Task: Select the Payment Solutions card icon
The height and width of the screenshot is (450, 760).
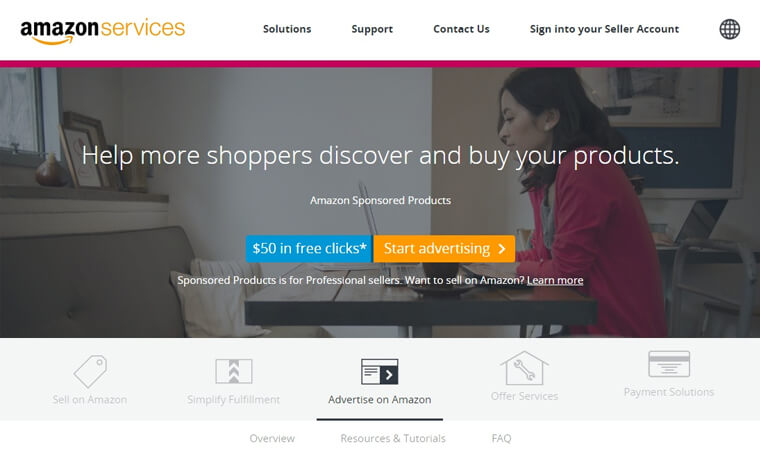Action: tap(669, 364)
